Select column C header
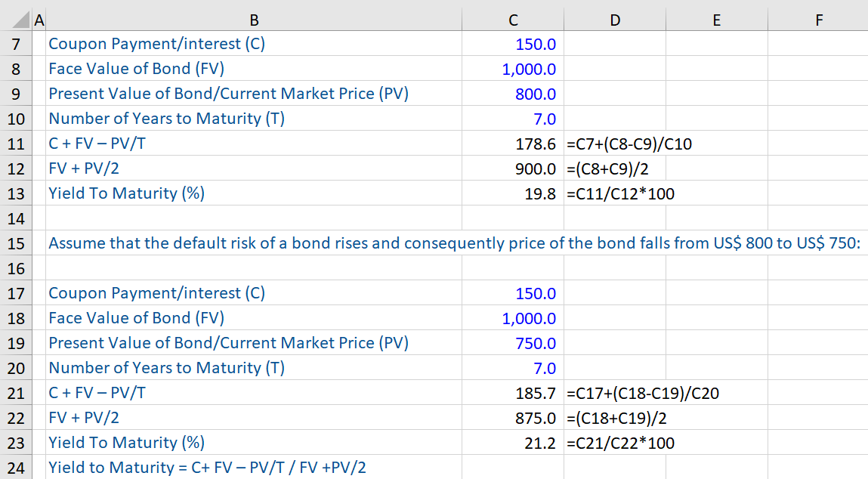The width and height of the screenshot is (868, 479). tap(513, 20)
